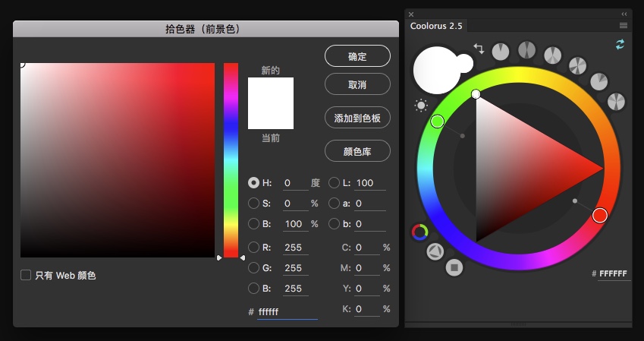644x341 pixels.
Task: Choose the last color harmony scheme icon
Action: tap(616, 101)
